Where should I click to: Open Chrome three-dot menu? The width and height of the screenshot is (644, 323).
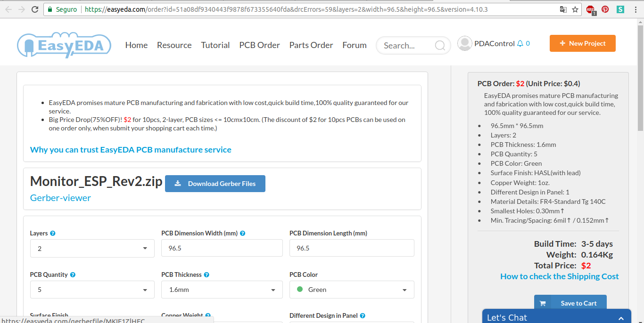[x=635, y=9]
